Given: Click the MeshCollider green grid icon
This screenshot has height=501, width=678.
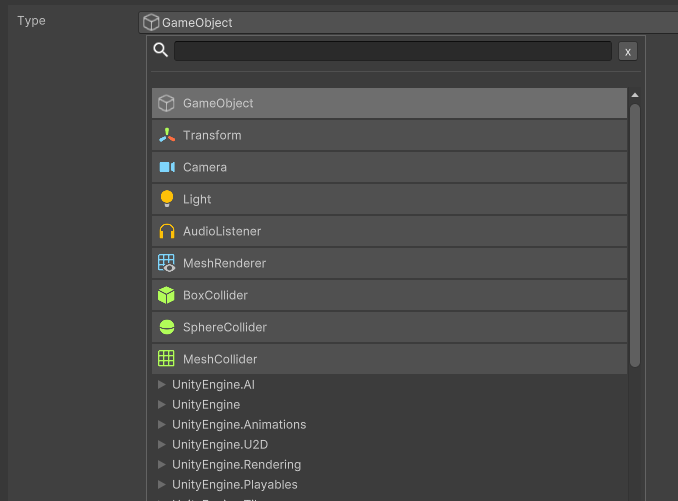Looking at the screenshot, I should [166, 359].
